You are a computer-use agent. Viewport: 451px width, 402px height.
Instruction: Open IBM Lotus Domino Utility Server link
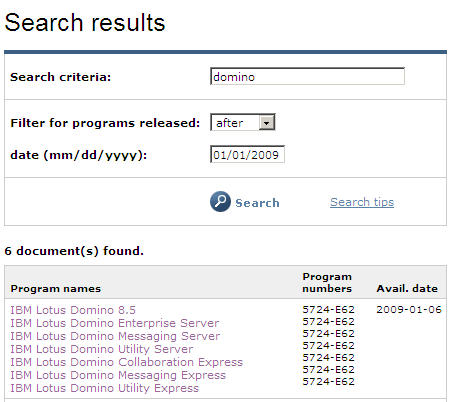coord(102,349)
